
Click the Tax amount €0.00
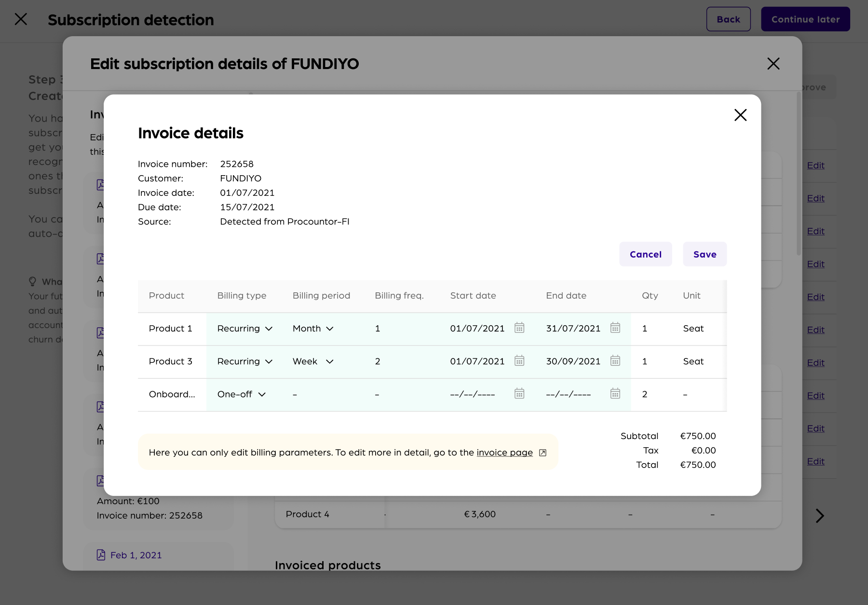(704, 451)
